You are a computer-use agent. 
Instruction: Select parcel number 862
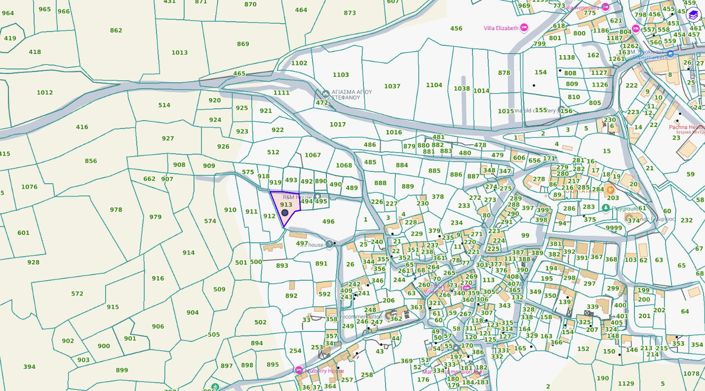point(116,31)
